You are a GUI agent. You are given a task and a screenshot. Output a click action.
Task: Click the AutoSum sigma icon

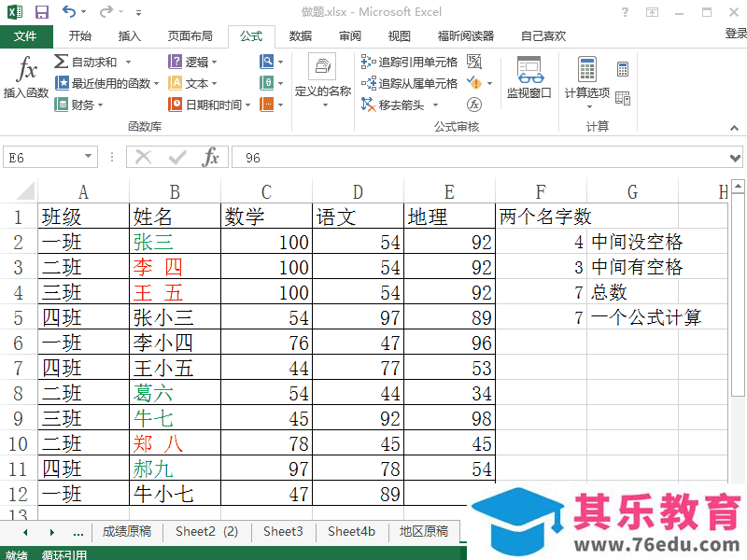tap(61, 62)
